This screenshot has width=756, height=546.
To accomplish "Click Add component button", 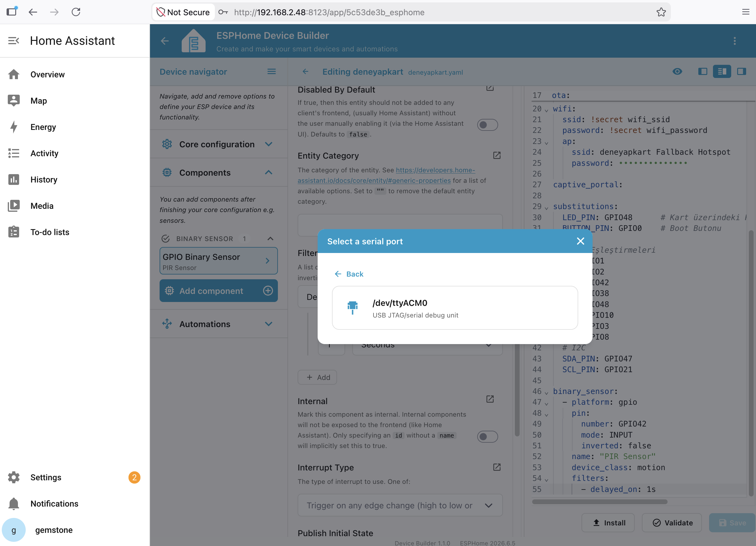I will click(x=219, y=291).
